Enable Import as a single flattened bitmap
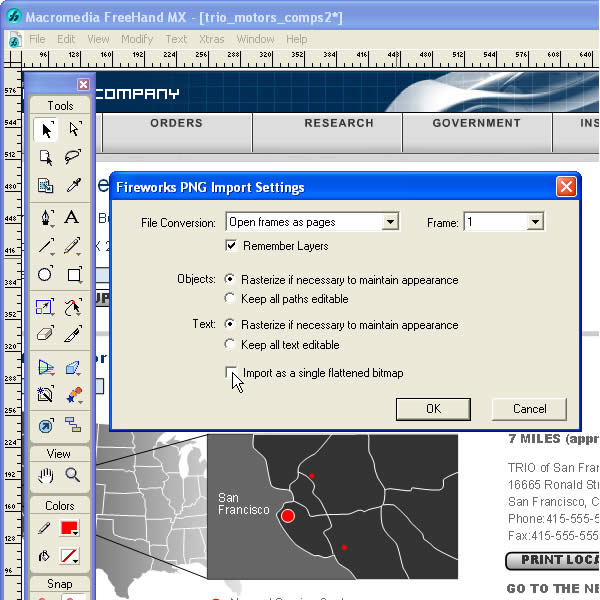 coord(231,372)
